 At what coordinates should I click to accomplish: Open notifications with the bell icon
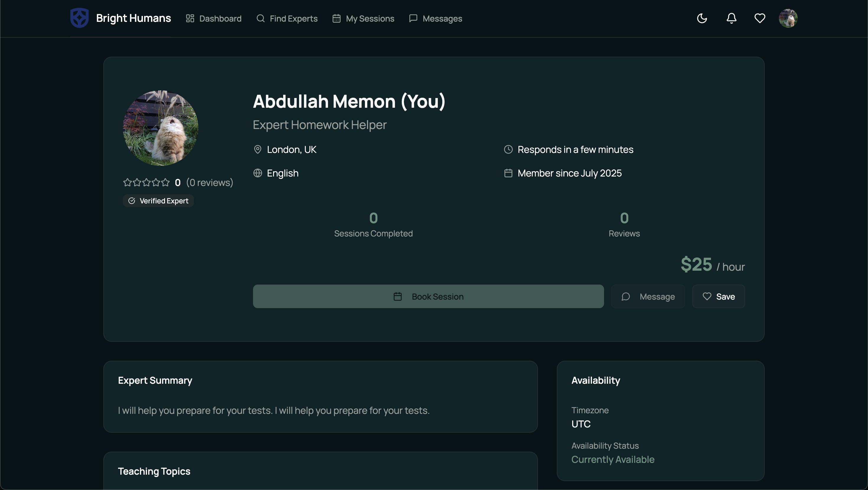[731, 18]
